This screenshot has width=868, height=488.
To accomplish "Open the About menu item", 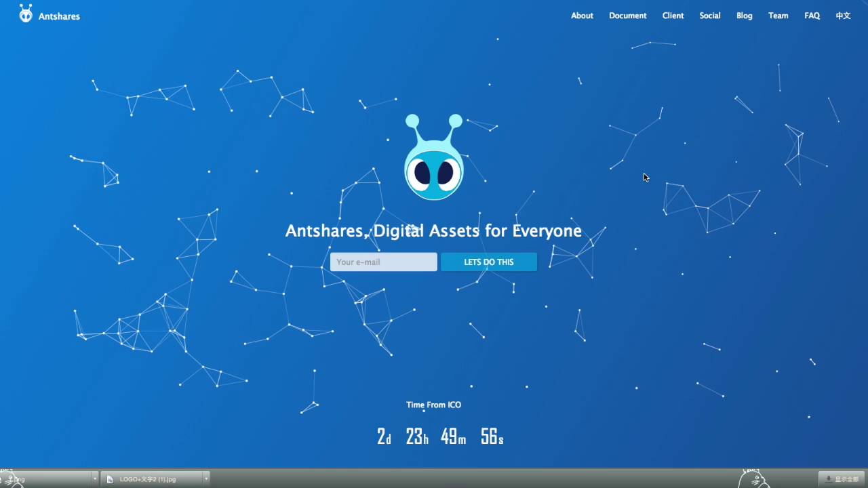I will [x=582, y=16].
